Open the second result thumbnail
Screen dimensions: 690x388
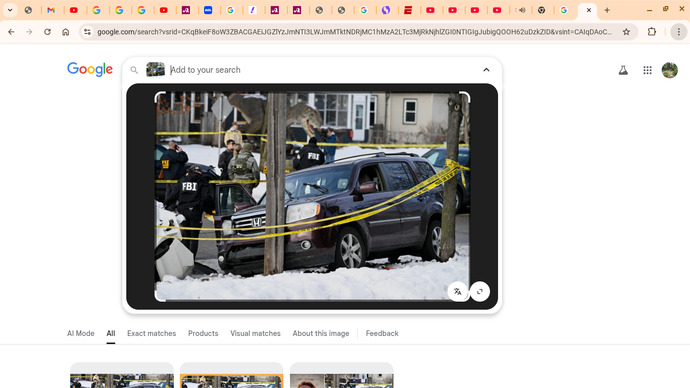[x=231, y=375]
